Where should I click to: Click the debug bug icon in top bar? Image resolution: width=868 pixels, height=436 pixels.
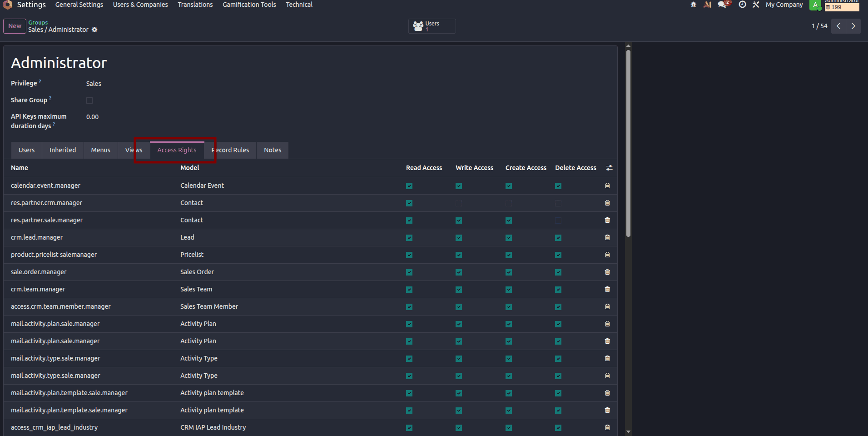coord(693,5)
